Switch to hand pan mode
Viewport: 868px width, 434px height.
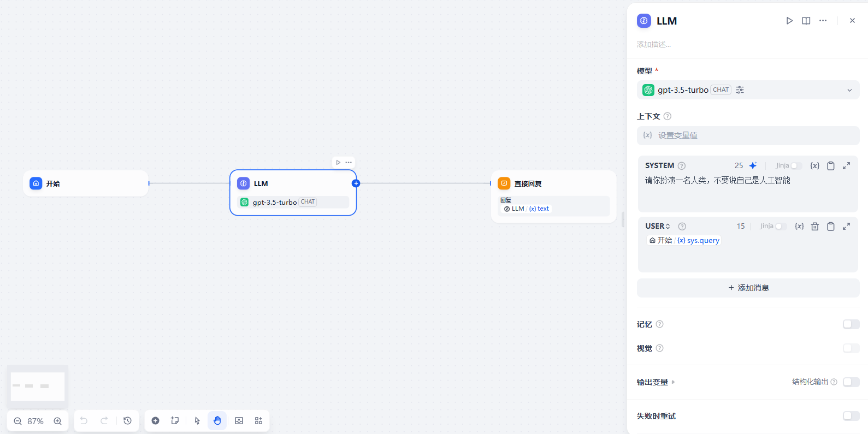217,421
